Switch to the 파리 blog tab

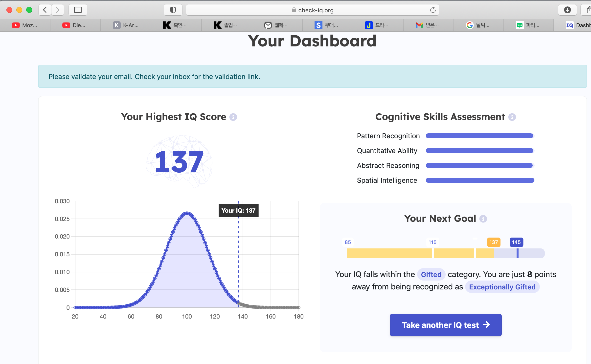[x=529, y=25]
